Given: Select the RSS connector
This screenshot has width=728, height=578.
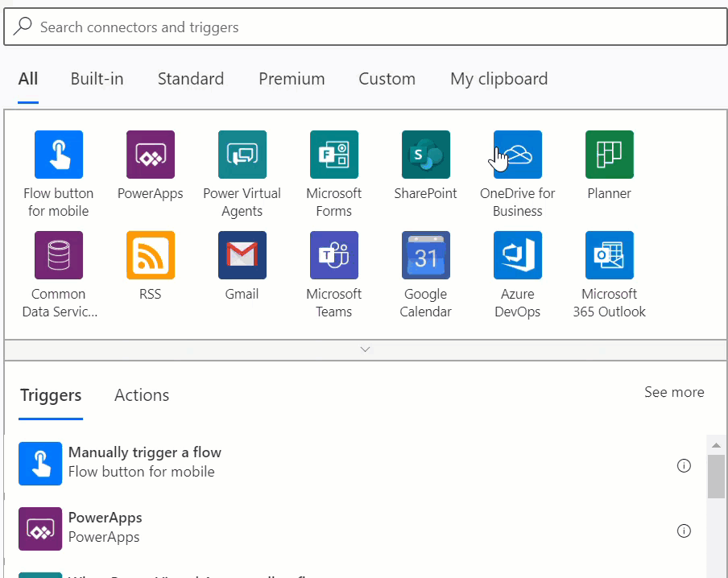Looking at the screenshot, I should pyautogui.click(x=151, y=255).
